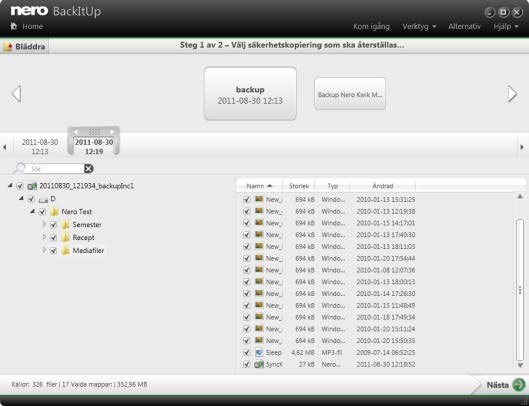The image size is (529, 406).
Task: Click image icon of file dated 2010-01-13 17:49:30
Action: [259, 235]
